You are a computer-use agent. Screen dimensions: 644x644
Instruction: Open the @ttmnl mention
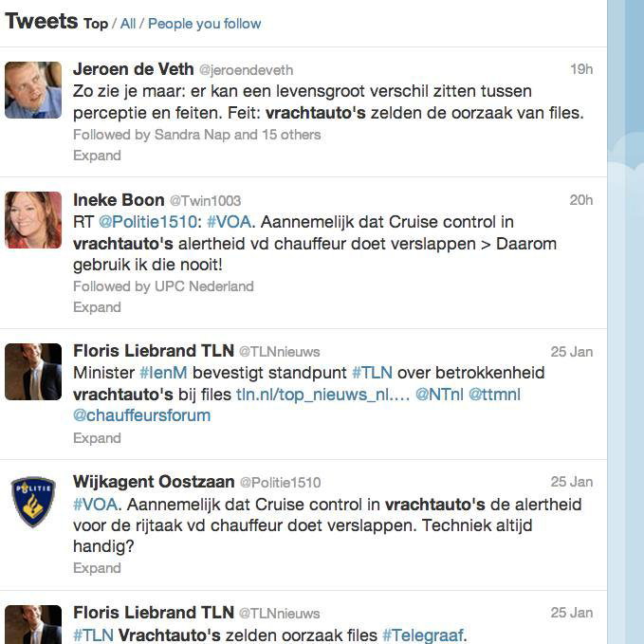point(494,395)
